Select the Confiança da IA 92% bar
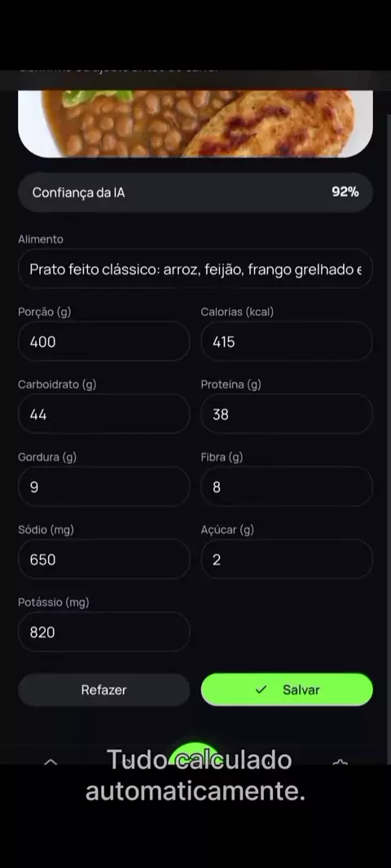The height and width of the screenshot is (868, 391). (x=195, y=192)
